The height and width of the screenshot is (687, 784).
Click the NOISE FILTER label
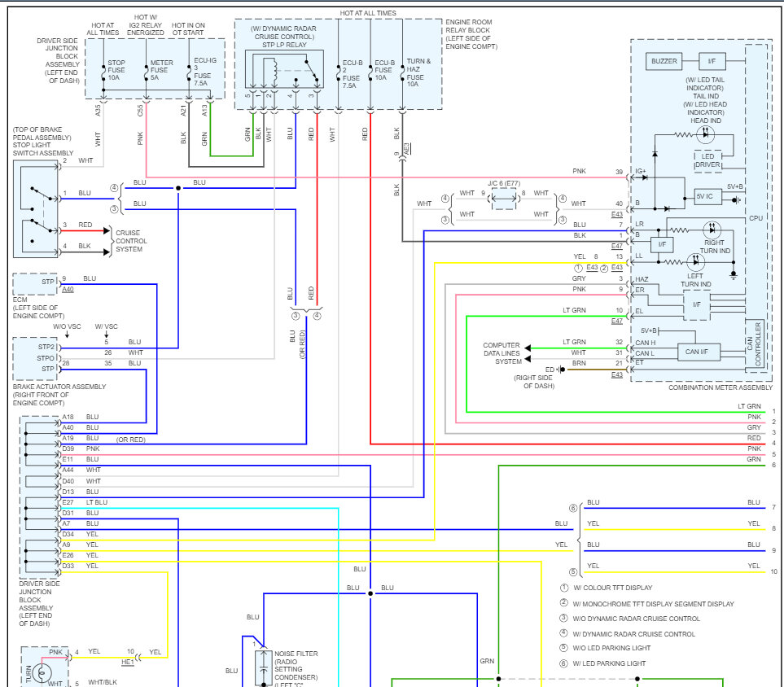point(296,654)
